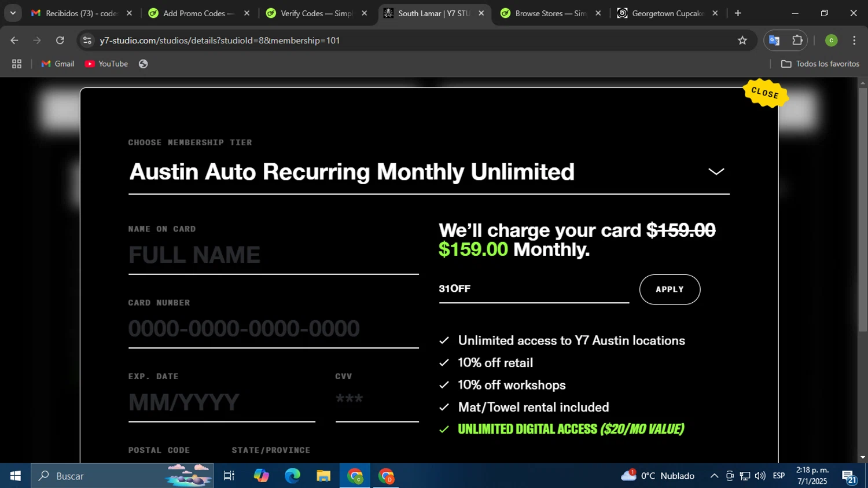The image size is (868, 488).
Task: Go back to previous page
Action: point(14,41)
